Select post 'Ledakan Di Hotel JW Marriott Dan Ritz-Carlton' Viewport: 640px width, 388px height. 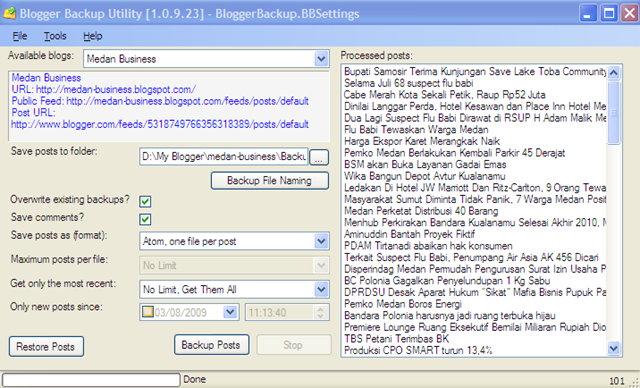tap(475, 188)
